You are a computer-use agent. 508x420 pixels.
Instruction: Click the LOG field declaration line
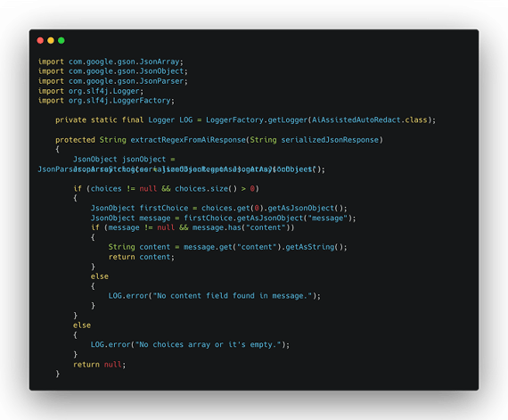(x=246, y=120)
